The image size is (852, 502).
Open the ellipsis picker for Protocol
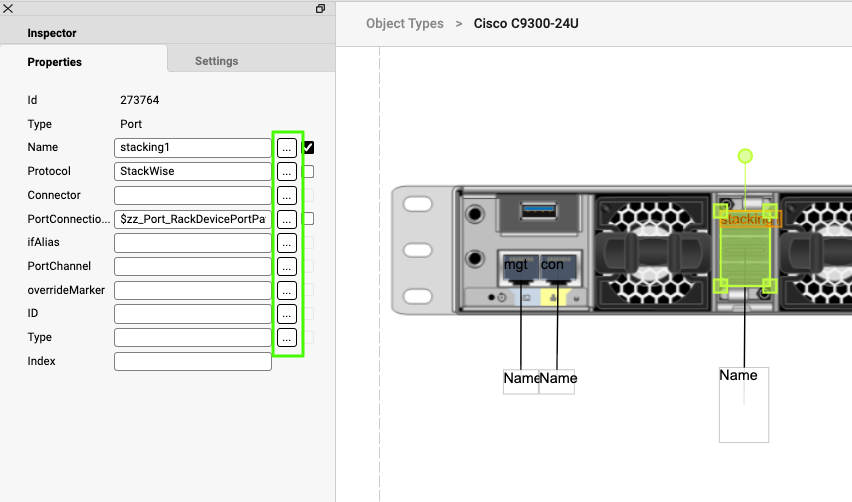(x=286, y=171)
